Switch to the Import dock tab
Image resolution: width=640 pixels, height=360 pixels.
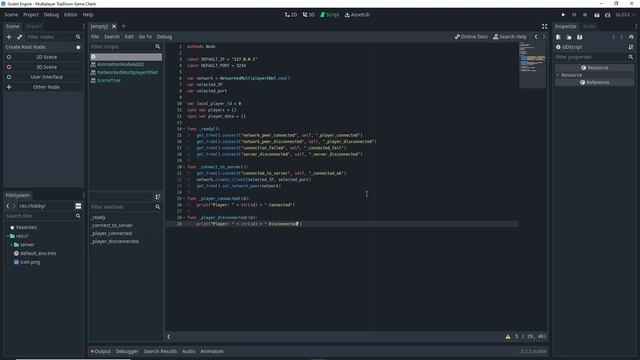(33, 26)
